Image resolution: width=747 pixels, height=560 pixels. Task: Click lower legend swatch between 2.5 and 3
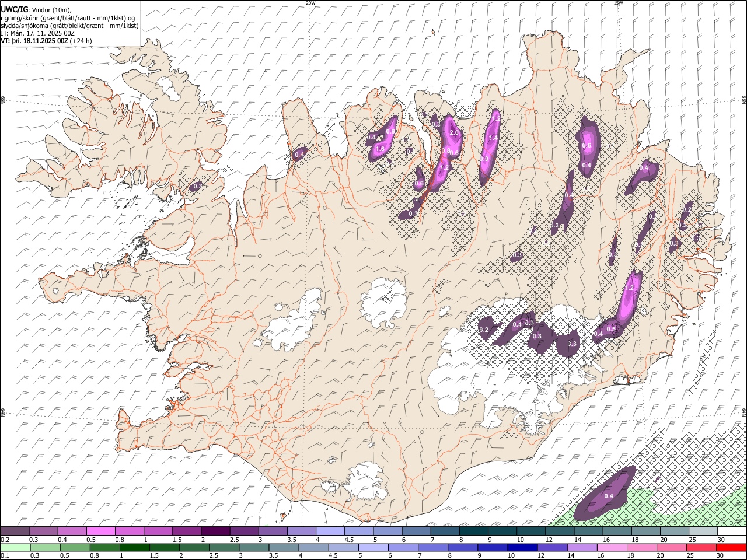click(224, 548)
